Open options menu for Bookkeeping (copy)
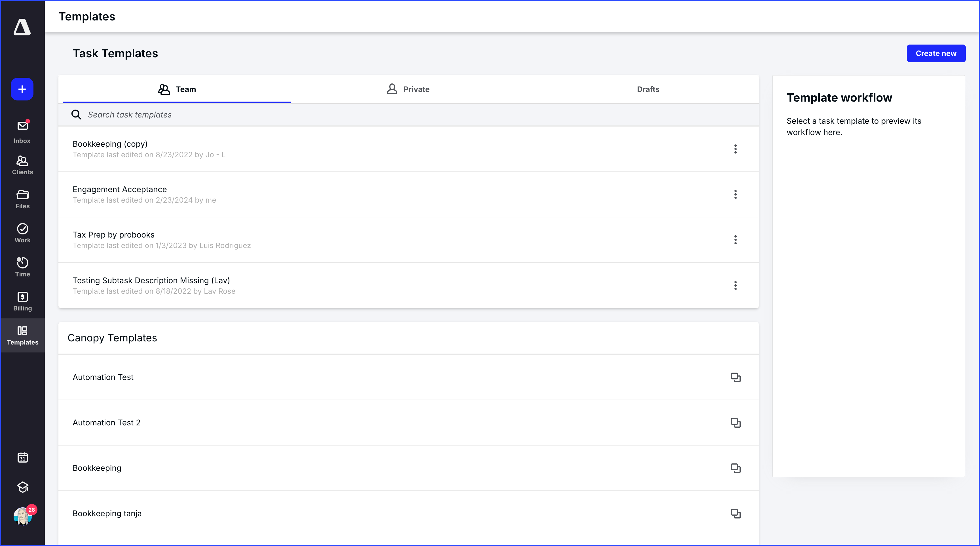Image resolution: width=980 pixels, height=546 pixels. point(735,149)
